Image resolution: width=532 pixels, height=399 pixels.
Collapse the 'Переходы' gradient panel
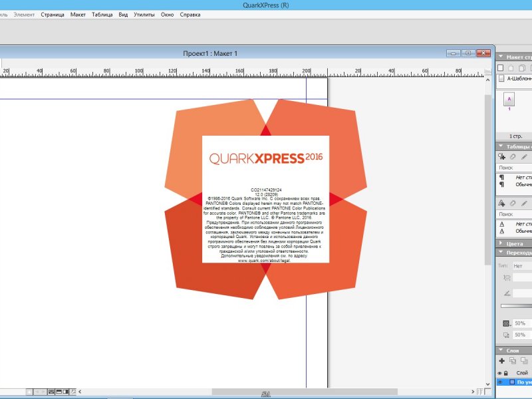coord(501,252)
